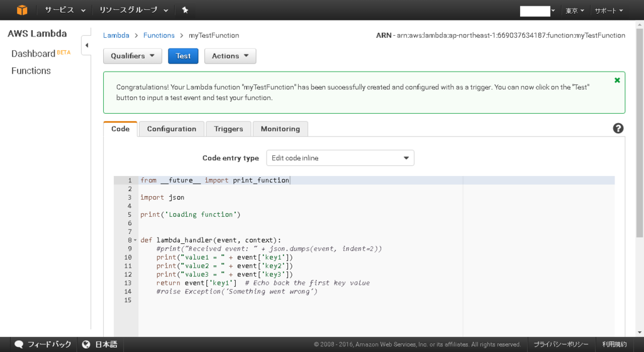This screenshot has width=644, height=352.
Task: Collapse the AWS Lambda sidebar panel
Action: (86, 45)
